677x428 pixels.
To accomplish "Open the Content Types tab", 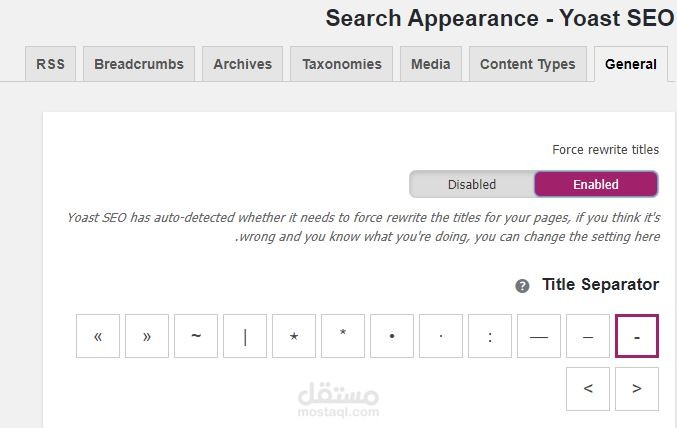I will click(527, 64).
